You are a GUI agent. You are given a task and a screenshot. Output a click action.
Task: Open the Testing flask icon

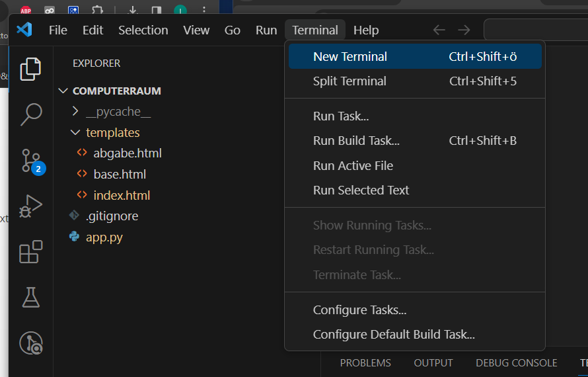tap(30, 297)
